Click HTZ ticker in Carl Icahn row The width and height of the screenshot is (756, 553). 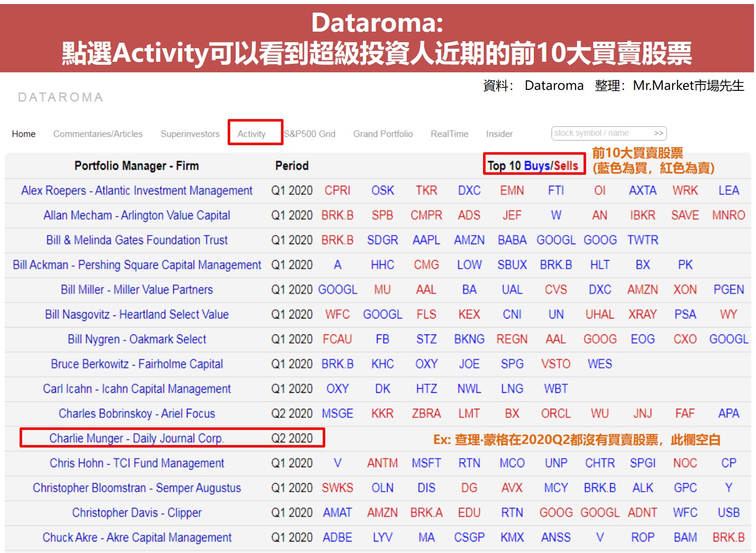pos(426,389)
